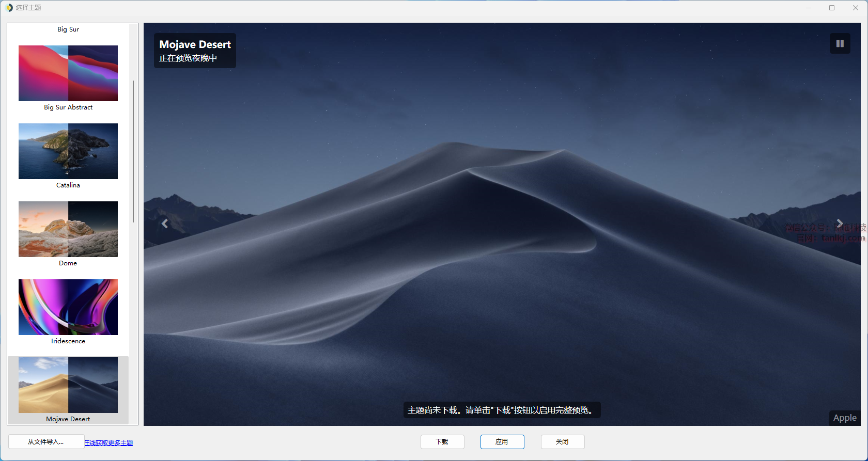This screenshot has height=461, width=868.
Task: Click the 下载 download button
Action: [442, 442]
